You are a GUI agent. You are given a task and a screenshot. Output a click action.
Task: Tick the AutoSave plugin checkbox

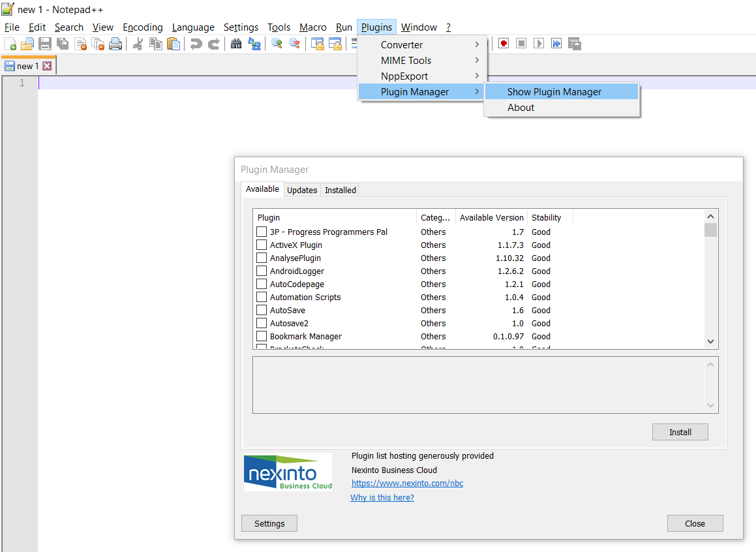pyautogui.click(x=262, y=310)
